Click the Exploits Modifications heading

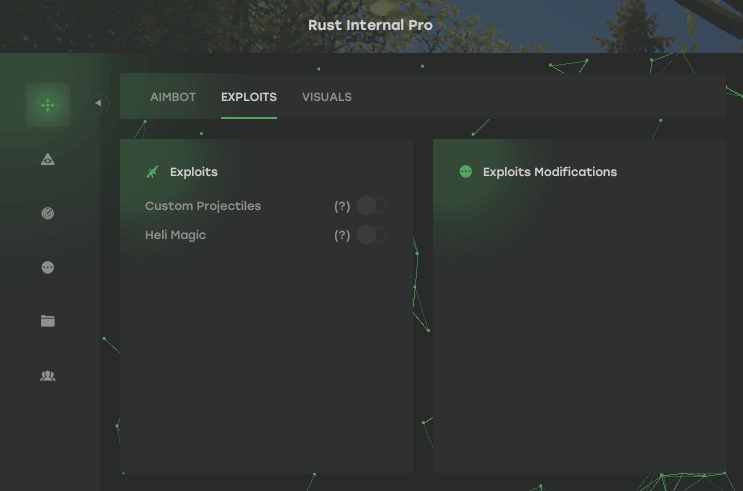550,172
